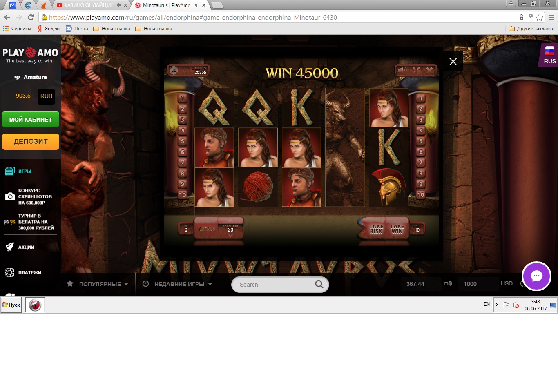Image resolution: width=558 pixels, height=392 pixels.
Task: Reload the page with the refresh icon
Action: pyautogui.click(x=31, y=17)
